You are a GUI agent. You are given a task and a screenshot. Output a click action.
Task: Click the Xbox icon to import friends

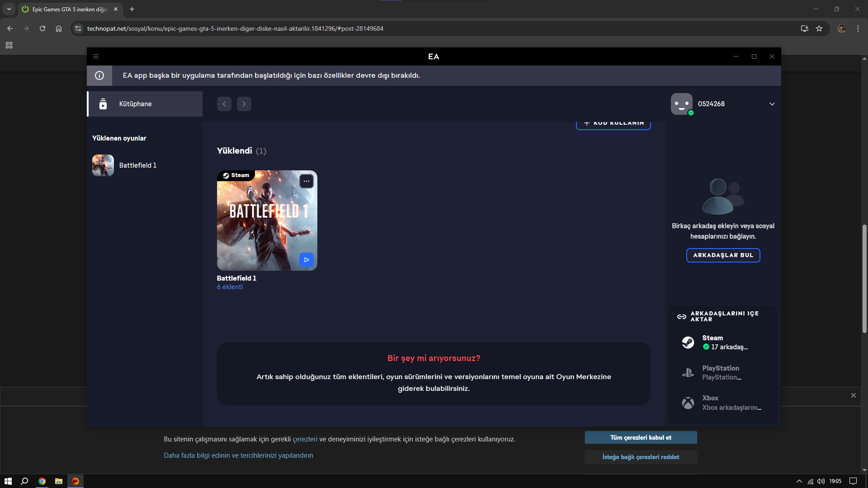[688, 403]
